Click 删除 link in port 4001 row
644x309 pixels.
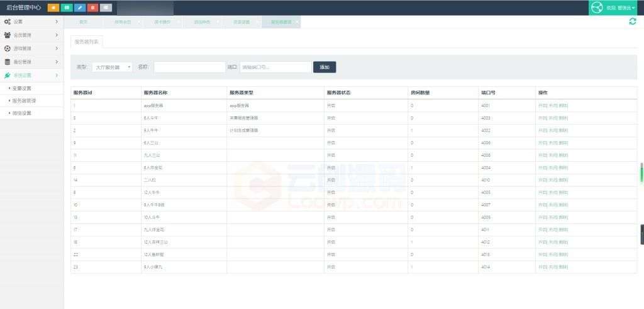coord(563,106)
